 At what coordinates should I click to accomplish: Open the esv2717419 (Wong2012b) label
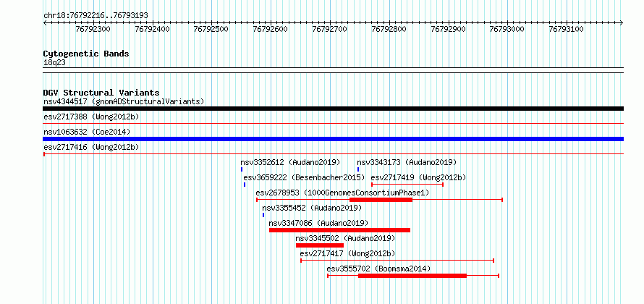[418, 177]
